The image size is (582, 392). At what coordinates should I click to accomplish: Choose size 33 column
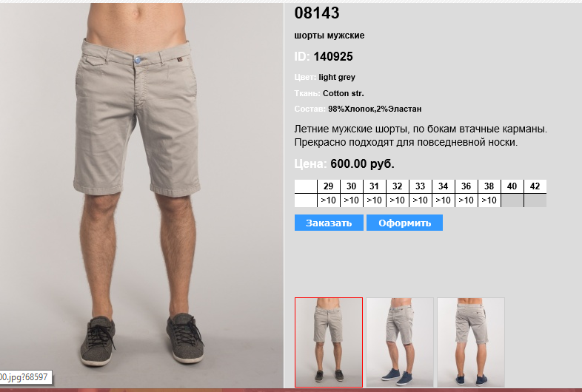[420, 186]
